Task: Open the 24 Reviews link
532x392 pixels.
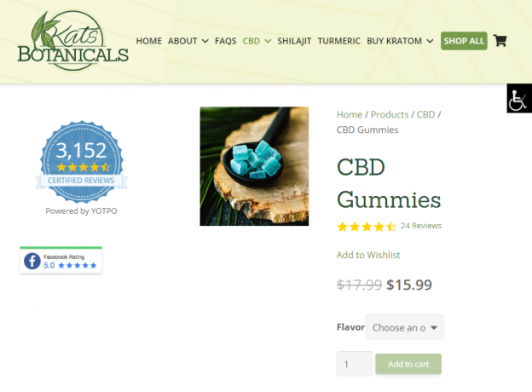Action: tap(421, 226)
